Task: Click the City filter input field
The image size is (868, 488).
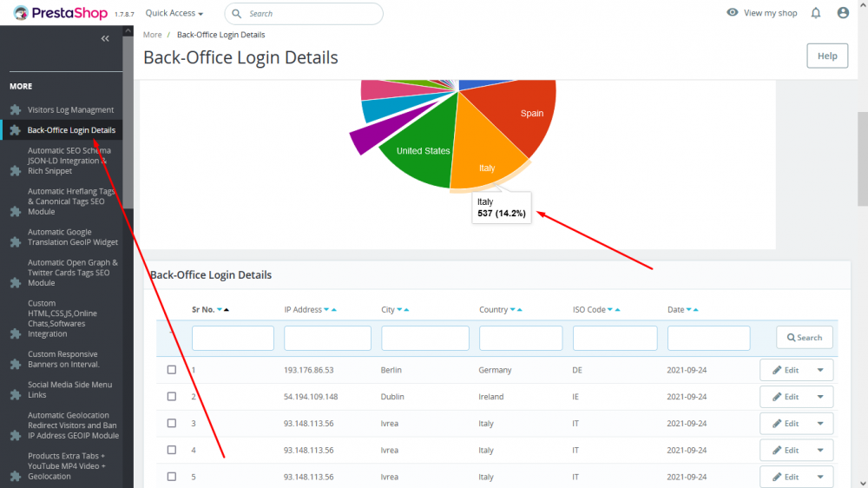Action: [x=425, y=338]
